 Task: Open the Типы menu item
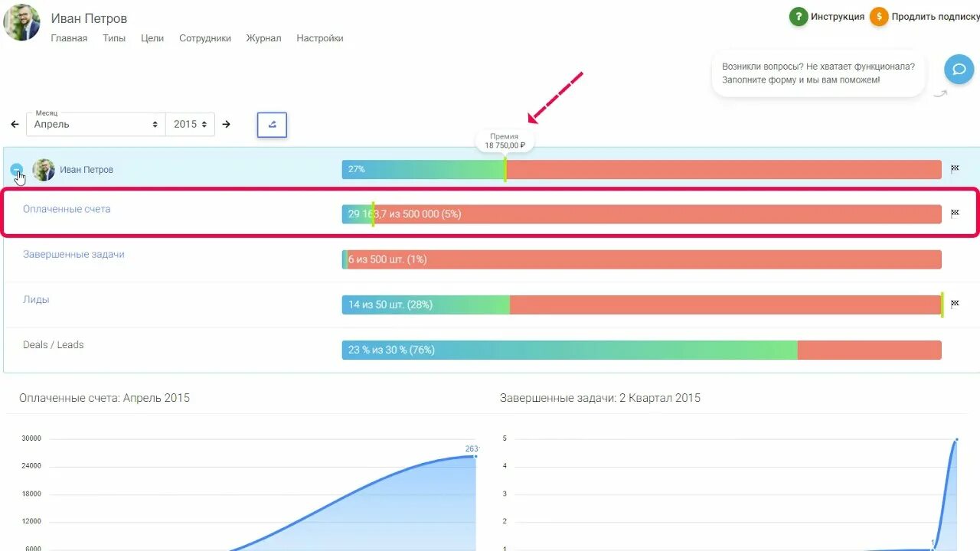click(114, 38)
